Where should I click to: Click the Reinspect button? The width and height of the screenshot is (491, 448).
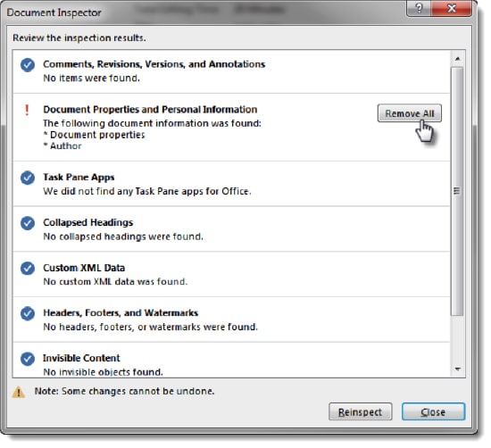[360, 411]
